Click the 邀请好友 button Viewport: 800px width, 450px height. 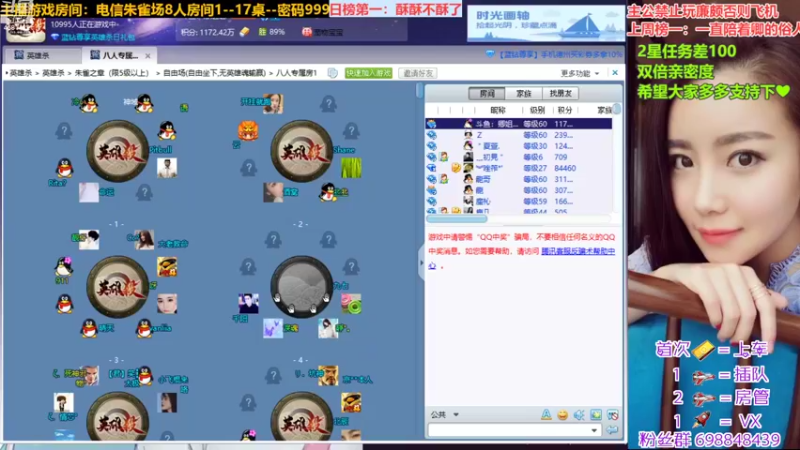[418, 73]
